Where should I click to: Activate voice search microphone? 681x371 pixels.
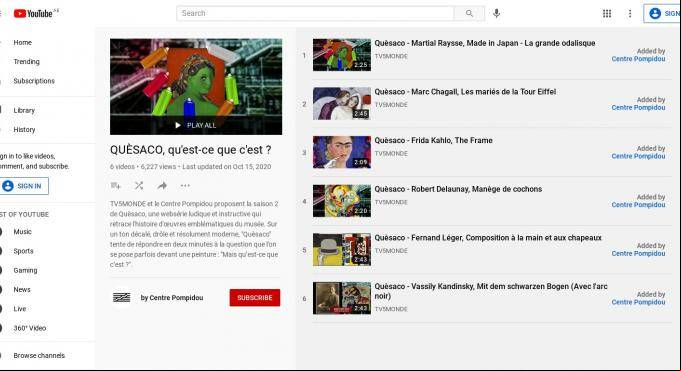tap(496, 13)
